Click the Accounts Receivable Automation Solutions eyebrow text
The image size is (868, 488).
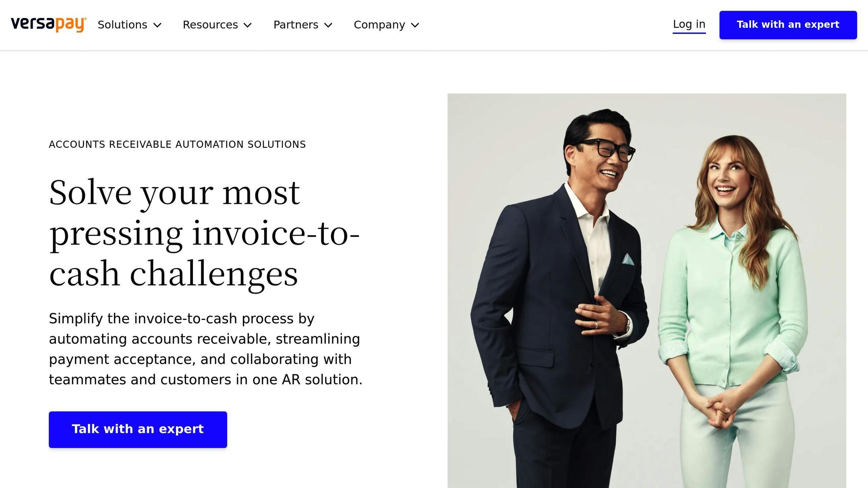click(177, 144)
